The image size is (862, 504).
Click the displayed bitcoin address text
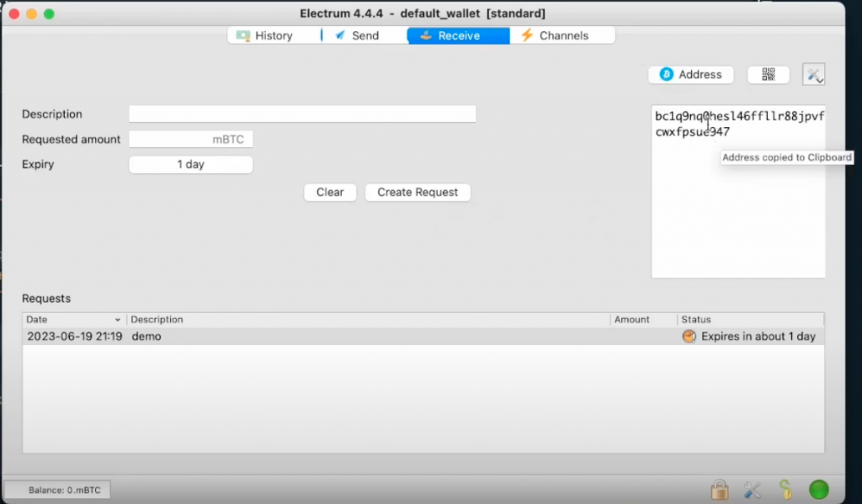(739, 124)
